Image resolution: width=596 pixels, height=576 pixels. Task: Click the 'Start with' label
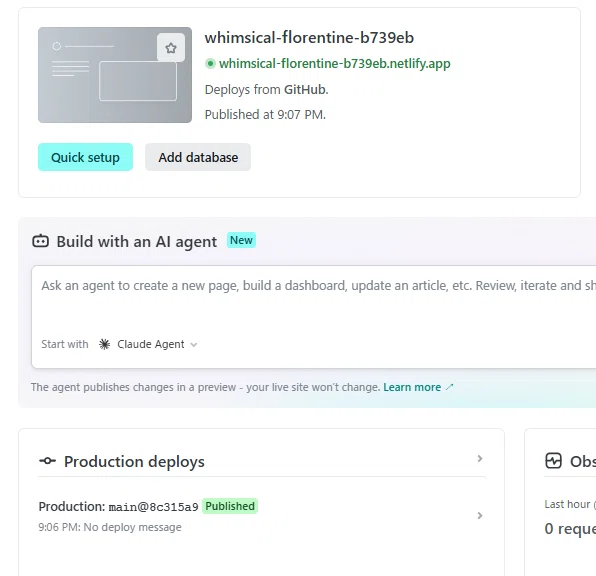[x=65, y=344]
